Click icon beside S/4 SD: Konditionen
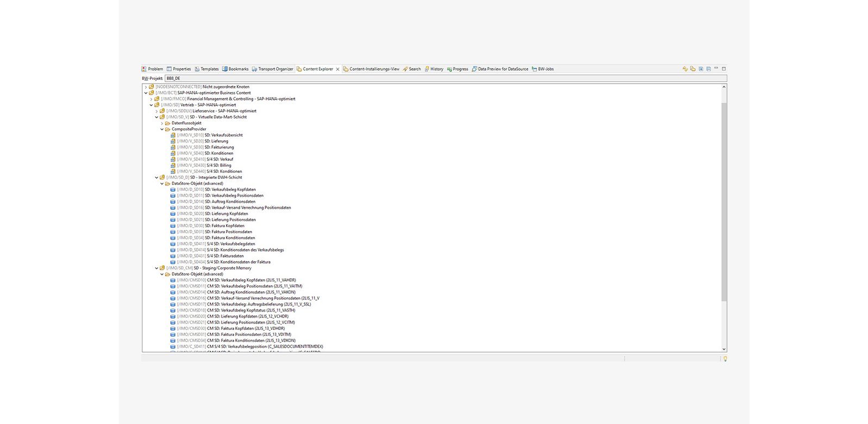868x424 pixels. (173, 171)
